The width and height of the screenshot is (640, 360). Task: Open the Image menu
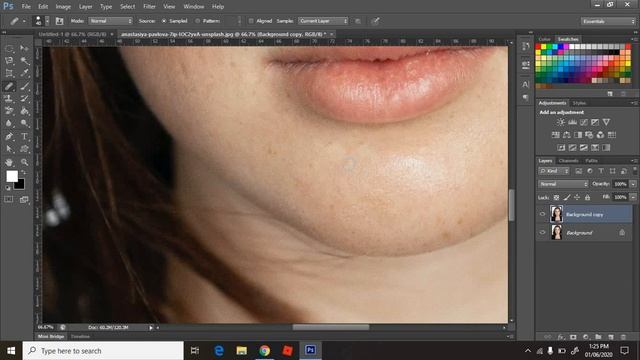(63, 7)
